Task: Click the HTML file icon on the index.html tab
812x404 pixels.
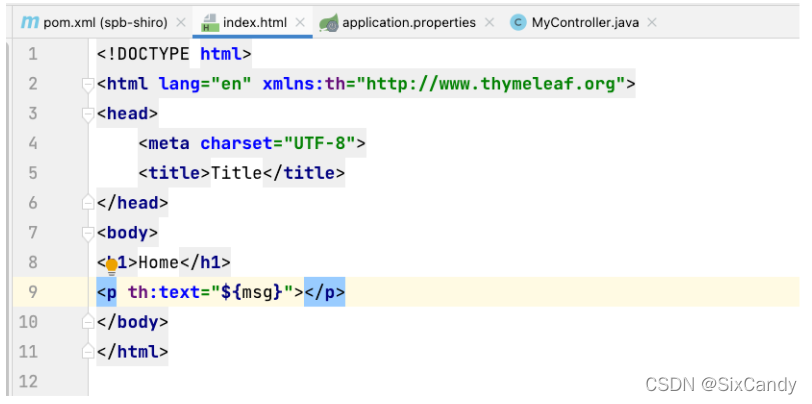Action: (x=208, y=23)
